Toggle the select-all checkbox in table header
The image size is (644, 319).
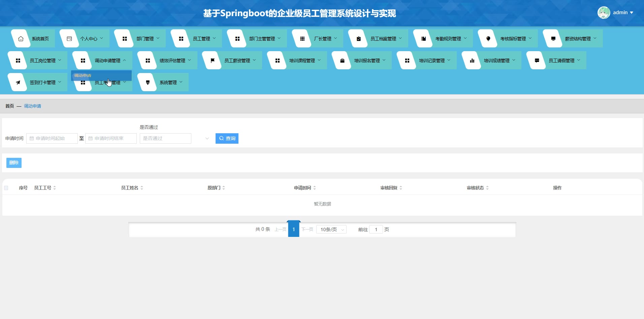point(6,188)
